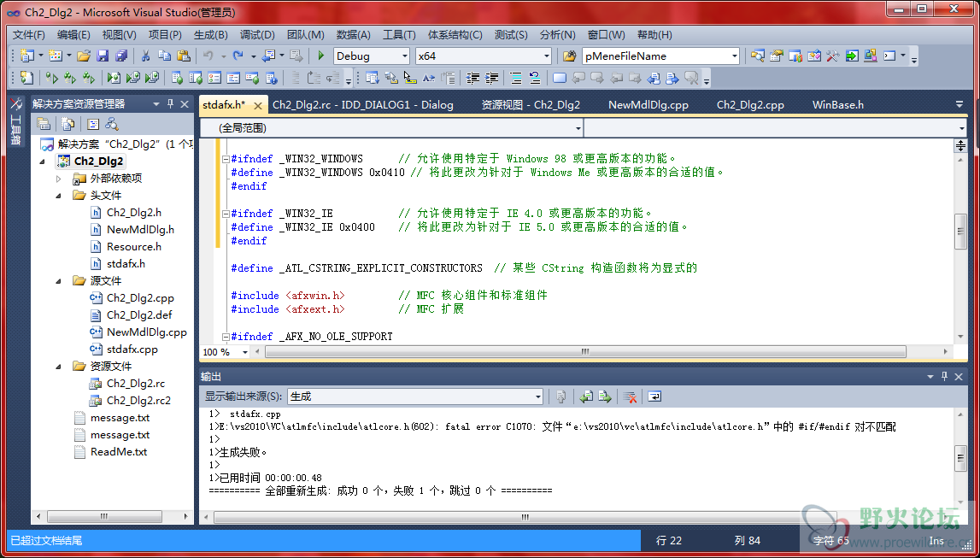Switch to 资源视图 - Ch2_Dlg2 tab

pyautogui.click(x=531, y=105)
